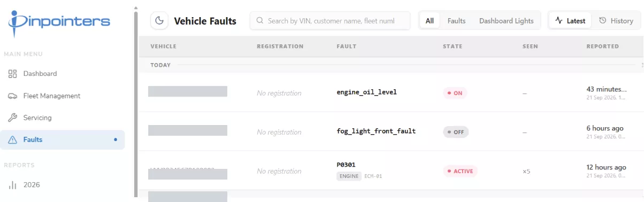Screen dimensions: 644x202
Task: Switch to History view
Action: click(x=616, y=21)
